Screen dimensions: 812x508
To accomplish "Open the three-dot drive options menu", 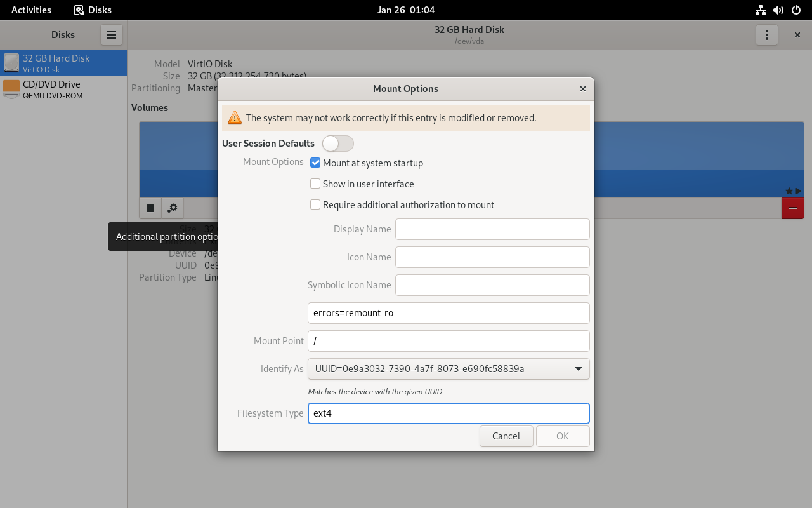I will pyautogui.click(x=766, y=35).
